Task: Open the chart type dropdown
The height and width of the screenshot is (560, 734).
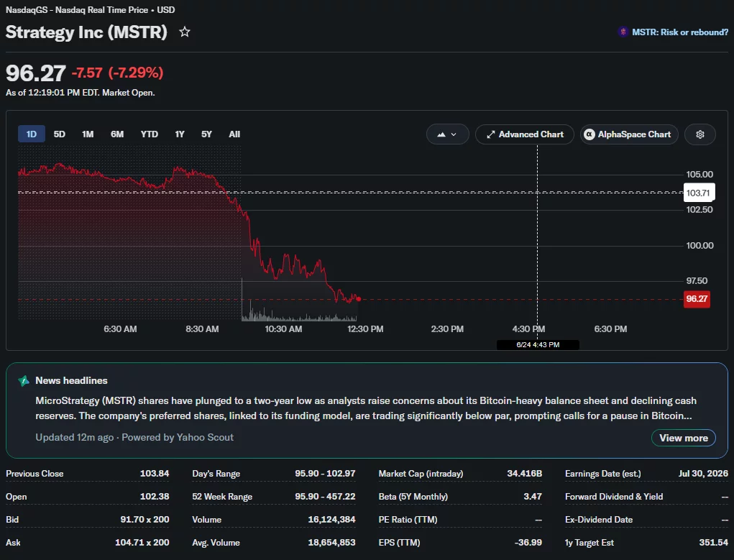Action: coord(447,134)
